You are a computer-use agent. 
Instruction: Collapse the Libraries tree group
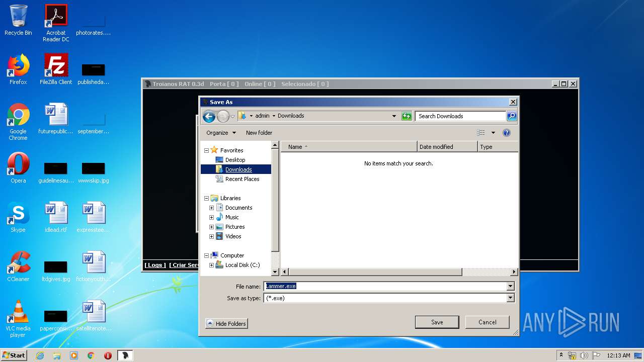click(206, 198)
